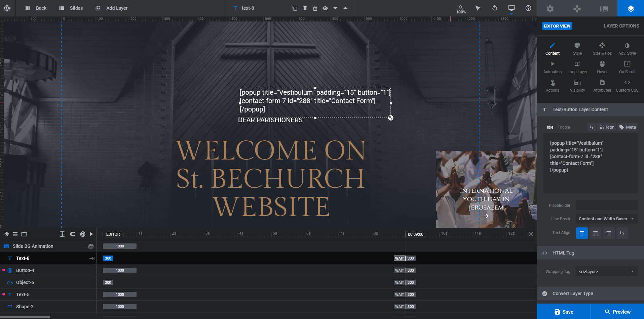The image size is (644, 319).
Task: Click the undo history icon
Action: click(495, 8)
